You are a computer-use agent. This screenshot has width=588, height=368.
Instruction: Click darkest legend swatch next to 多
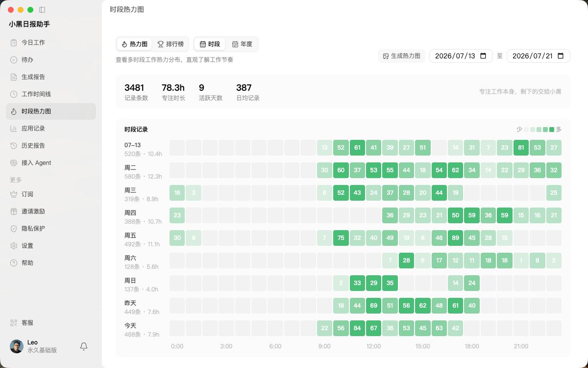pos(552,130)
